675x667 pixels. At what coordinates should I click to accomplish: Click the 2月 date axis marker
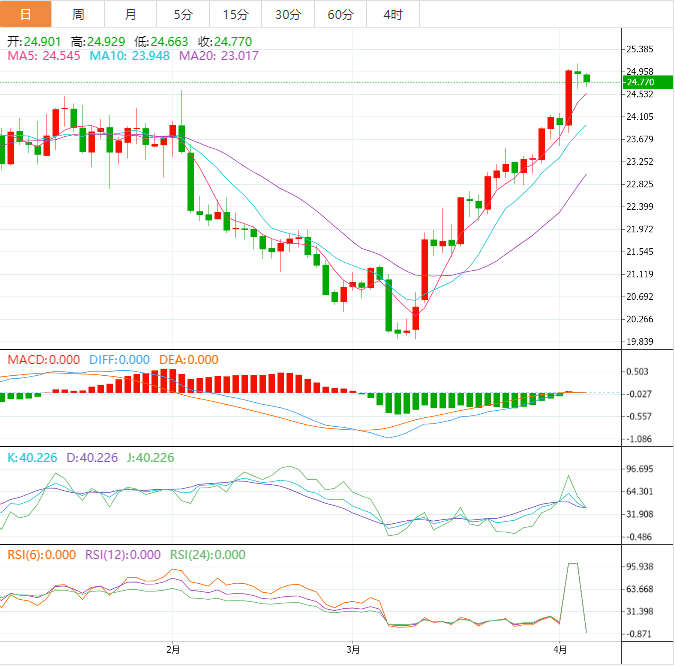point(173,649)
